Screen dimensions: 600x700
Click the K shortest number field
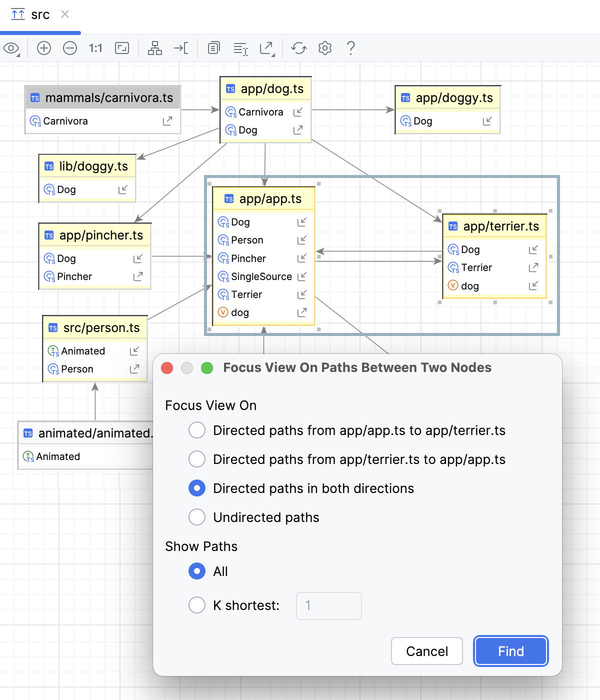329,605
